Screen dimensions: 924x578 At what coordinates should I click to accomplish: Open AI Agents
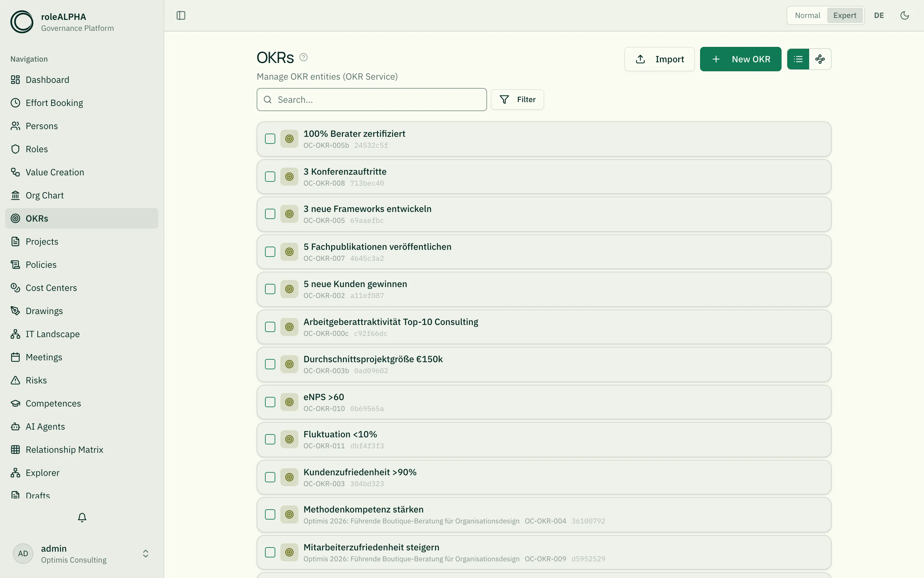pos(82,427)
